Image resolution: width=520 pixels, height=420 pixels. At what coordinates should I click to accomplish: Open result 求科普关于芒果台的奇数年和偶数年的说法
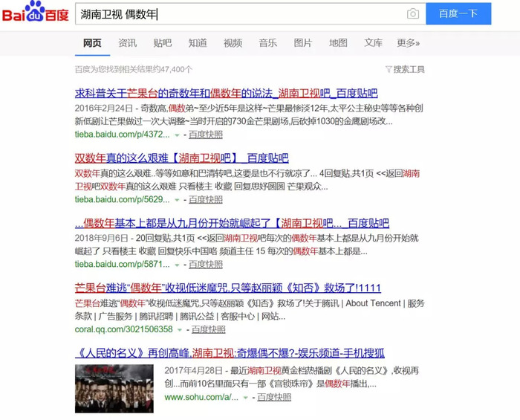226,93
